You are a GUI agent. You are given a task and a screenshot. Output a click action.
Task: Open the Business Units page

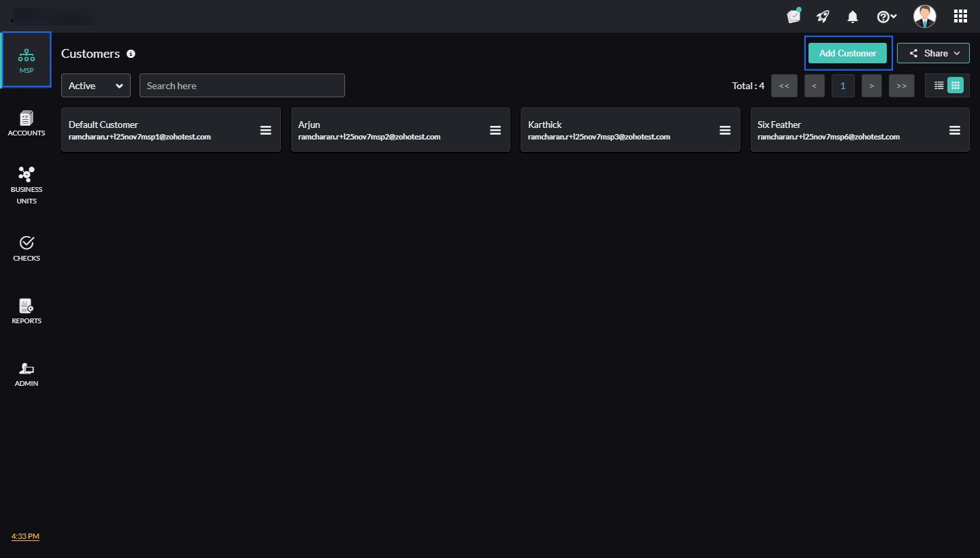[x=26, y=184]
